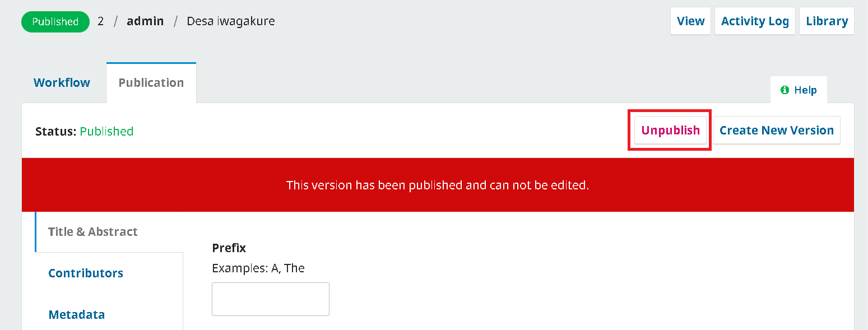Click the green Published badge
This screenshot has height=330, width=868.
point(55,22)
